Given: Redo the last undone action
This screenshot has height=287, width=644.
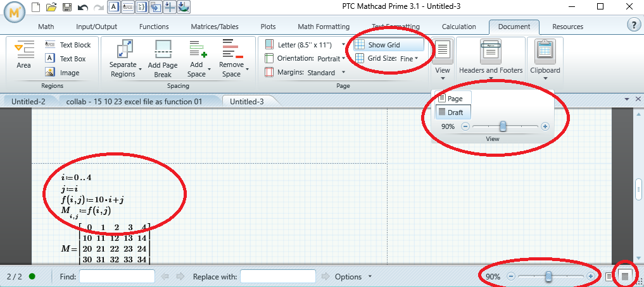Looking at the screenshot, I should click(99, 7).
